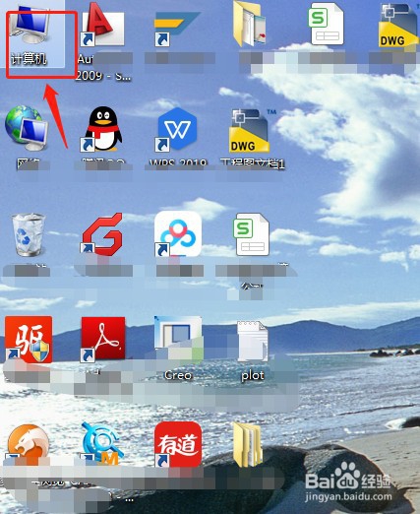Open the Network globe icon
This screenshot has width=420, height=514.
click(x=27, y=129)
